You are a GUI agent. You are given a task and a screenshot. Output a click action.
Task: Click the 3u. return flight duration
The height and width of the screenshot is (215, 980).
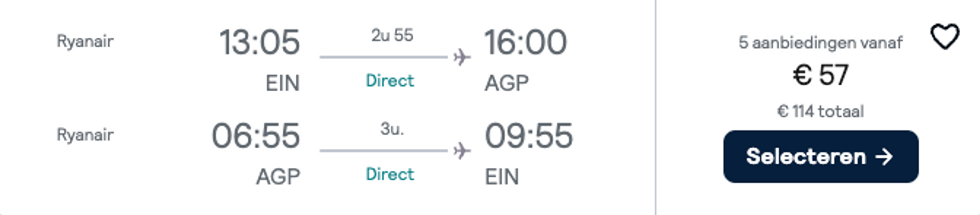[x=392, y=129]
